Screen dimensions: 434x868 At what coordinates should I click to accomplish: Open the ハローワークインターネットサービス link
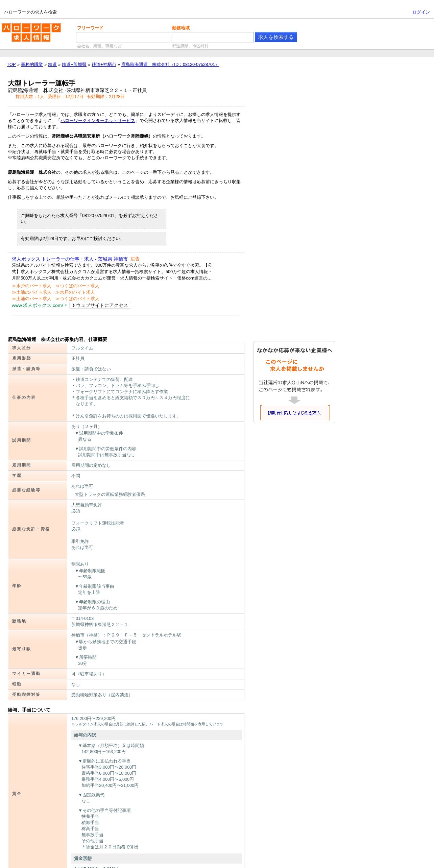(x=98, y=121)
